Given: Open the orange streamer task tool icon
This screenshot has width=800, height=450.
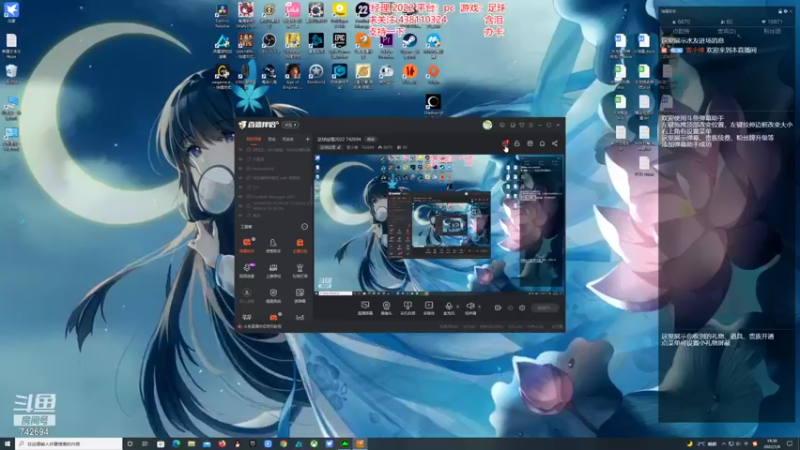Looking at the screenshot, I should click(x=299, y=245).
